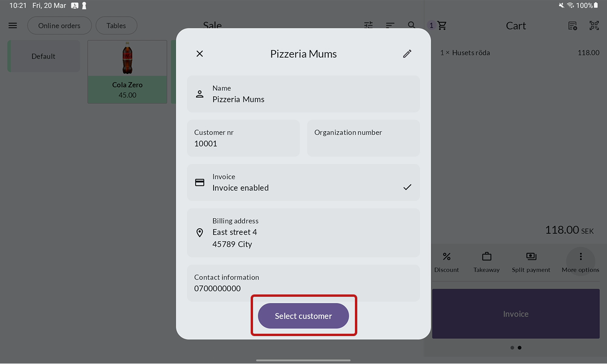The image size is (607, 364).
Task: Open the filter sliders icon
Action: 368,26
